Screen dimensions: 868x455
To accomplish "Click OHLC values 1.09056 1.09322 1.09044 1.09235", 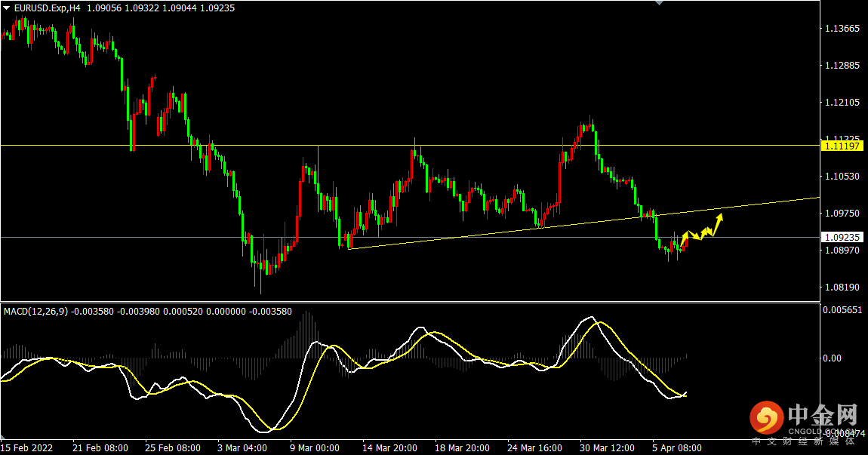I will [161, 8].
